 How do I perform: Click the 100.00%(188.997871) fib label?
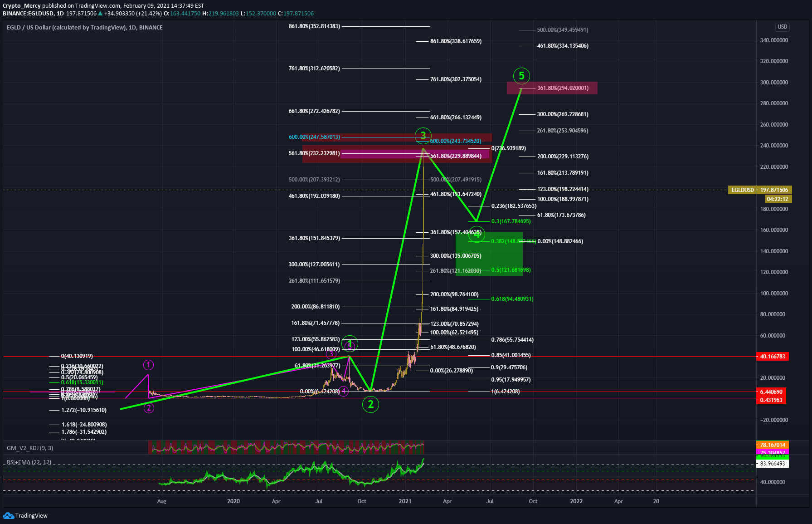(x=563, y=199)
